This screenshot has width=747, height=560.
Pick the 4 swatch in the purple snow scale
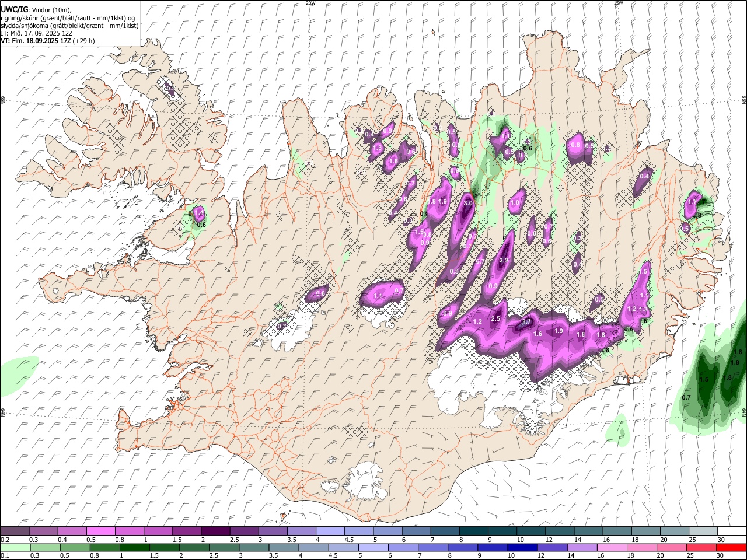tap(329, 531)
